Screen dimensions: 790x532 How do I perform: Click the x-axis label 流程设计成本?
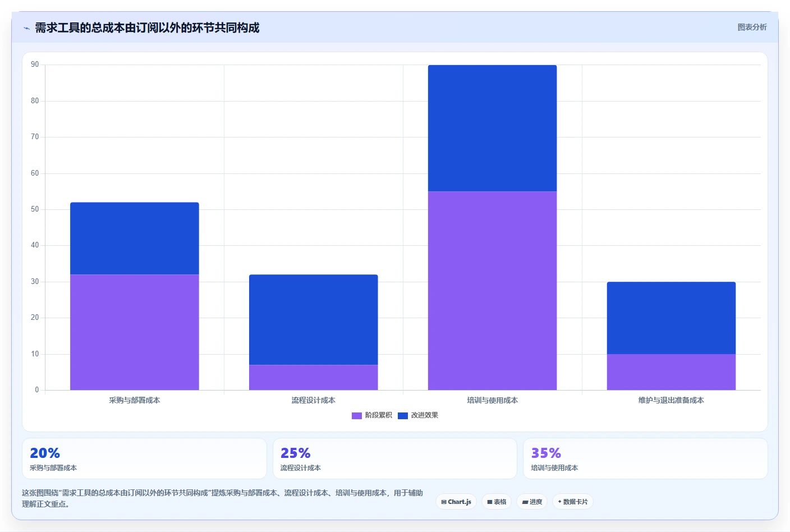pos(313,400)
